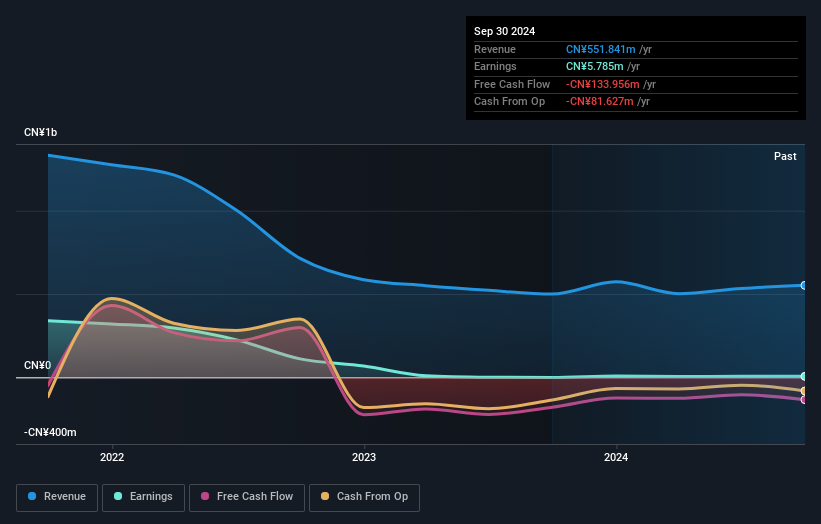Click the Free Cash Flow label in tooltip
This screenshot has height=524, width=821.
512,84
